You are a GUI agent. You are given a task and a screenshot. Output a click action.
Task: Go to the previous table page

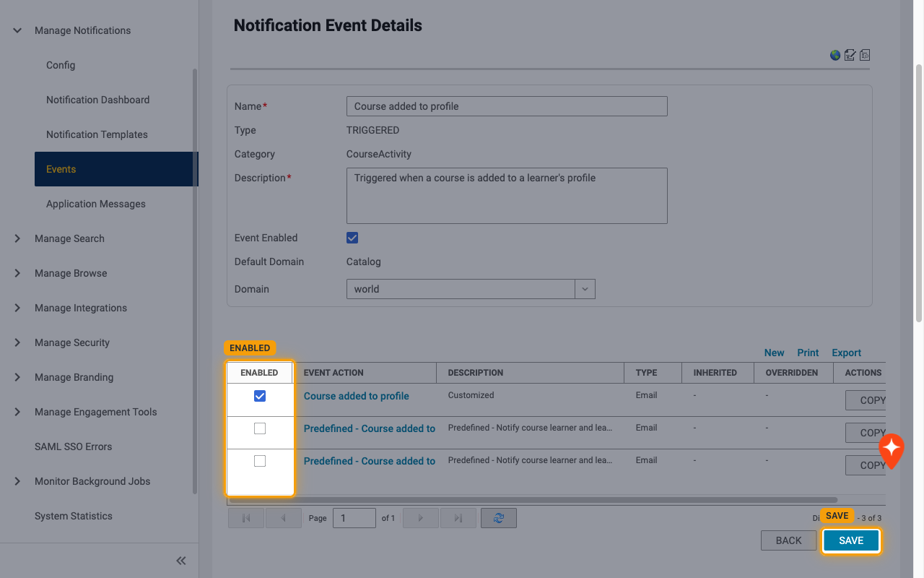tap(284, 518)
